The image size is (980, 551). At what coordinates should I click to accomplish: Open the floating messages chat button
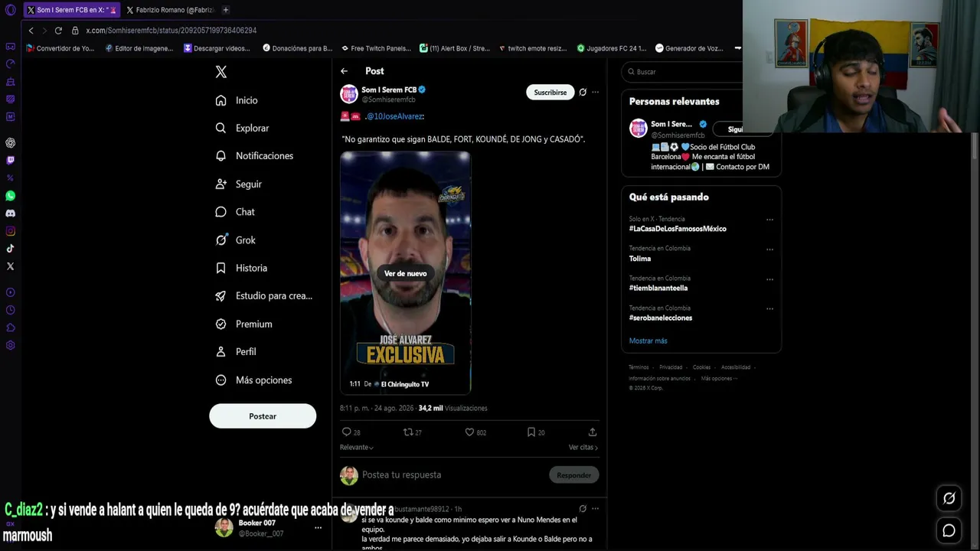point(949,530)
